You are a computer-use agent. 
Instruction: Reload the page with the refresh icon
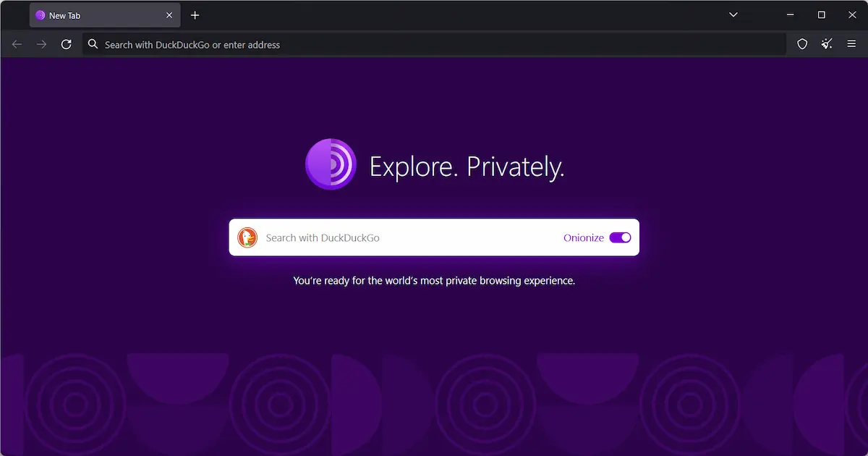click(x=66, y=44)
